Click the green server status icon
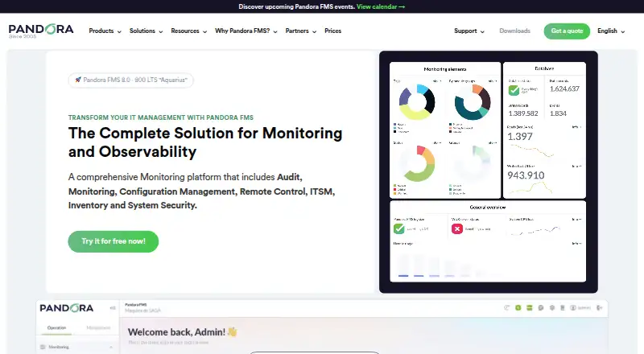Viewport: 644px width, 354px height. pyautogui.click(x=530, y=307)
